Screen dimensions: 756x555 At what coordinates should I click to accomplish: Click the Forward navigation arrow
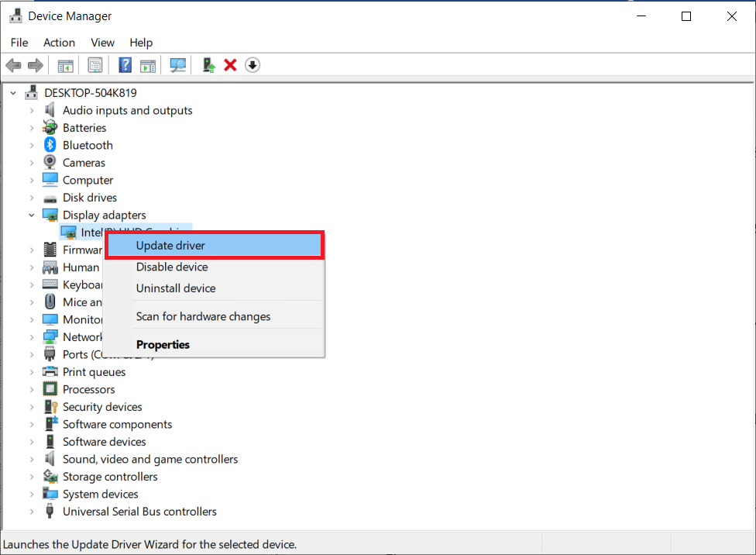pyautogui.click(x=35, y=65)
